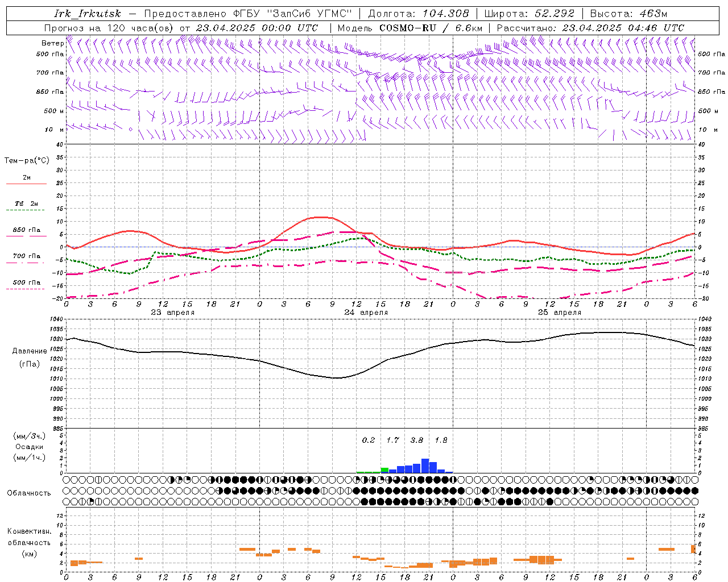The width and height of the screenshot is (728, 582).
Task: Select the 25 апреля date label
Action: [x=559, y=313]
